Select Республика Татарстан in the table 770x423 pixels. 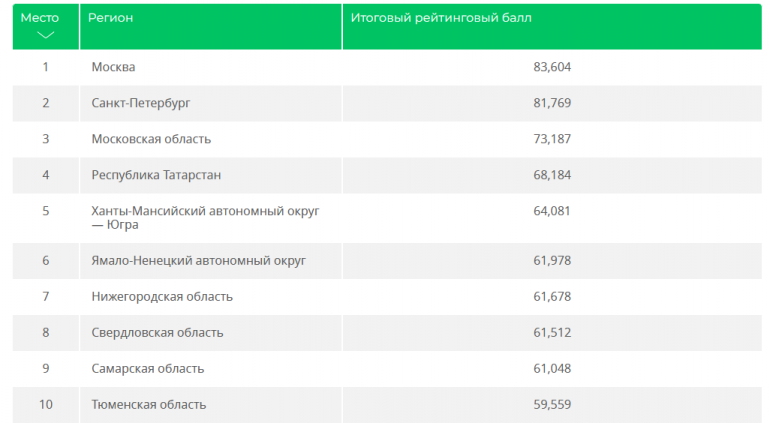point(156,175)
